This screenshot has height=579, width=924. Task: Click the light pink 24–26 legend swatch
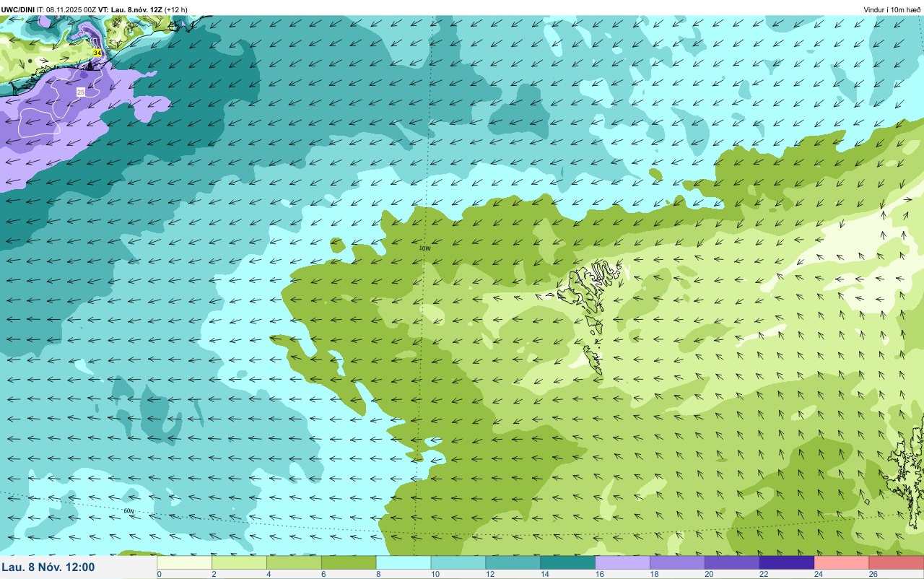[x=842, y=562]
